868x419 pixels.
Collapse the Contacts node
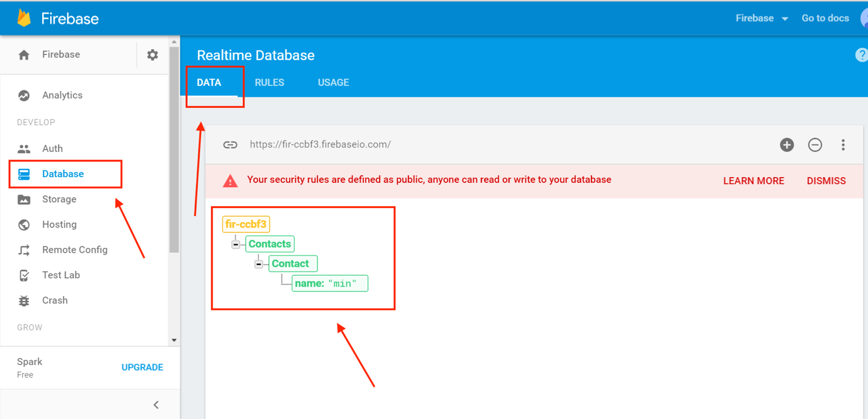(x=236, y=244)
